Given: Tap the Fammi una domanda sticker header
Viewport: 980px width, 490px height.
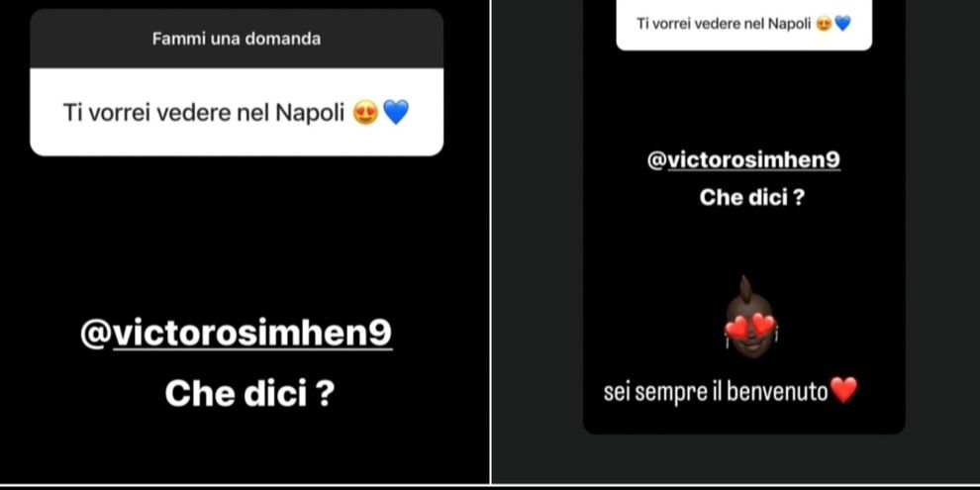Looking at the screenshot, I should point(237,39).
